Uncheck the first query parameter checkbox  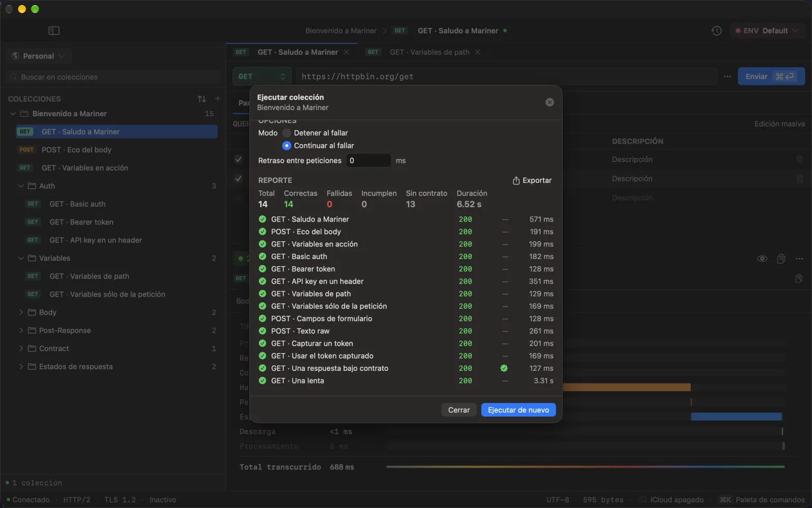[x=238, y=160]
